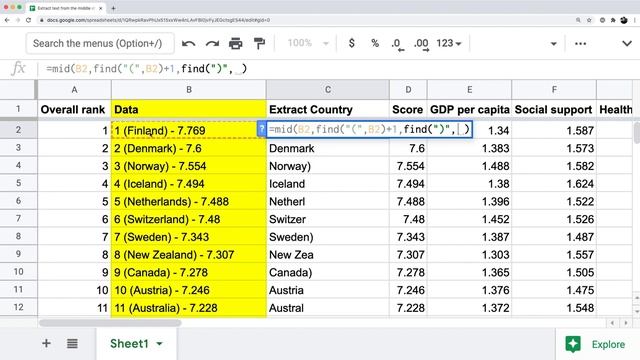Click the green Explore star icon
The height and width of the screenshot is (360, 640).
(573, 344)
